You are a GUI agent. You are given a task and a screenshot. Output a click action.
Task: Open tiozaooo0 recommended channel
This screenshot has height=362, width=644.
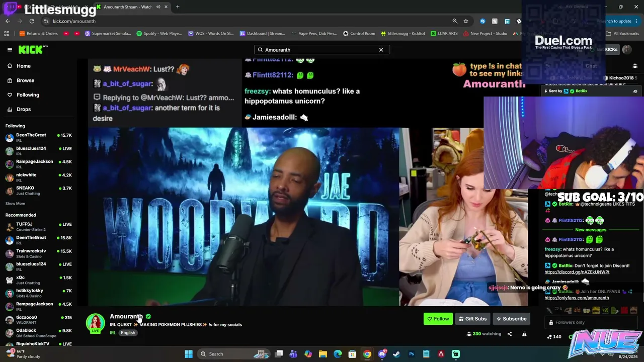(39, 320)
